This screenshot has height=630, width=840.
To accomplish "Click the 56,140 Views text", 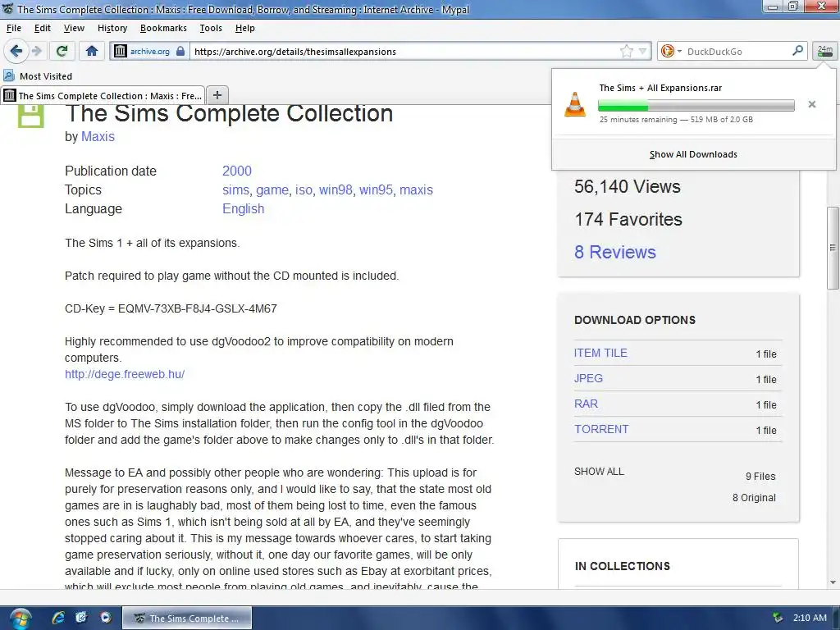I will (628, 186).
